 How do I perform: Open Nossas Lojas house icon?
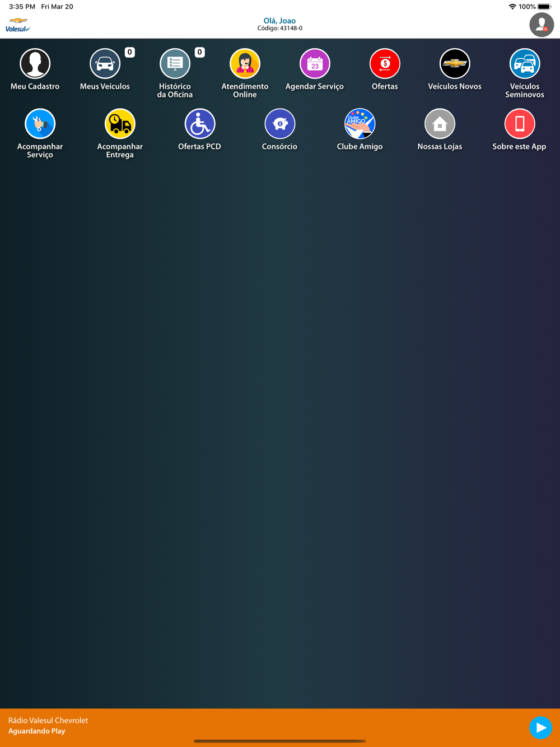tap(440, 124)
